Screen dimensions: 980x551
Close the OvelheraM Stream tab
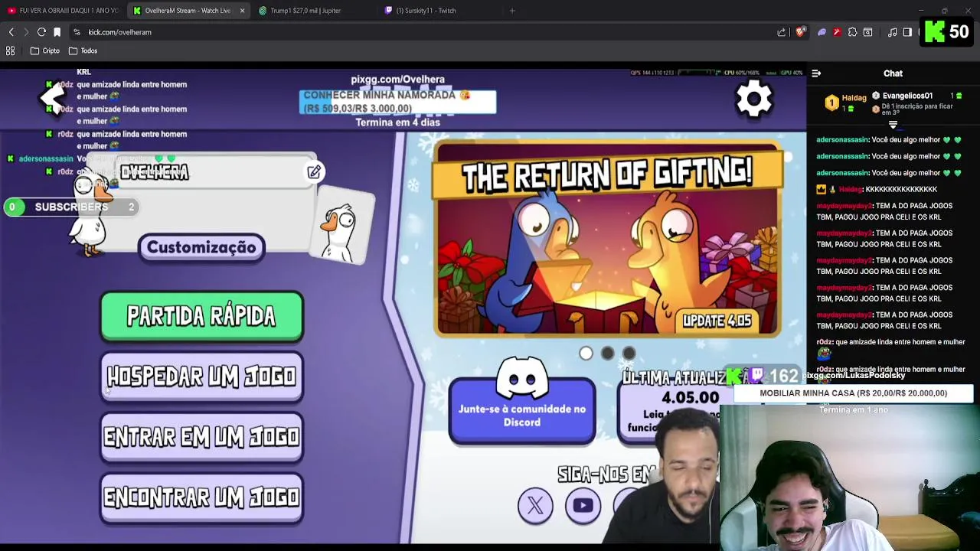(242, 11)
